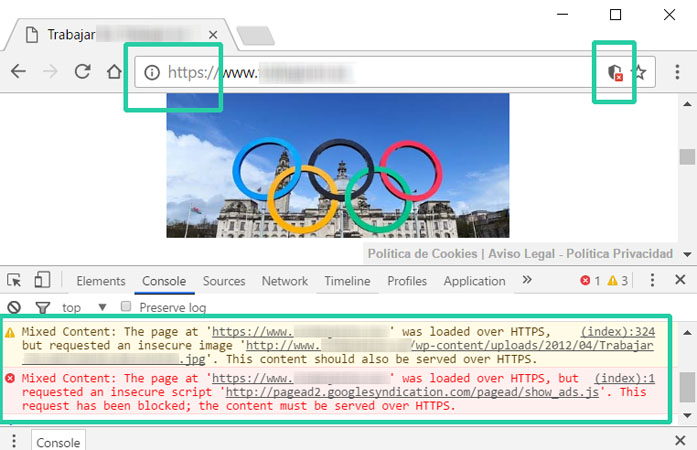697x450 pixels.
Task: Click the page vertical scrollbar thumb
Action: (x=687, y=157)
